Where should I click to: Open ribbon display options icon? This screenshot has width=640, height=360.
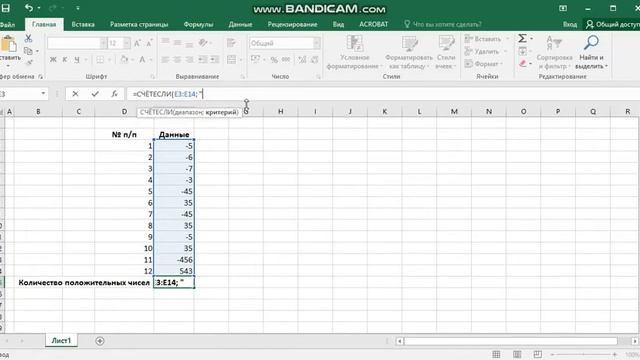click(563, 8)
